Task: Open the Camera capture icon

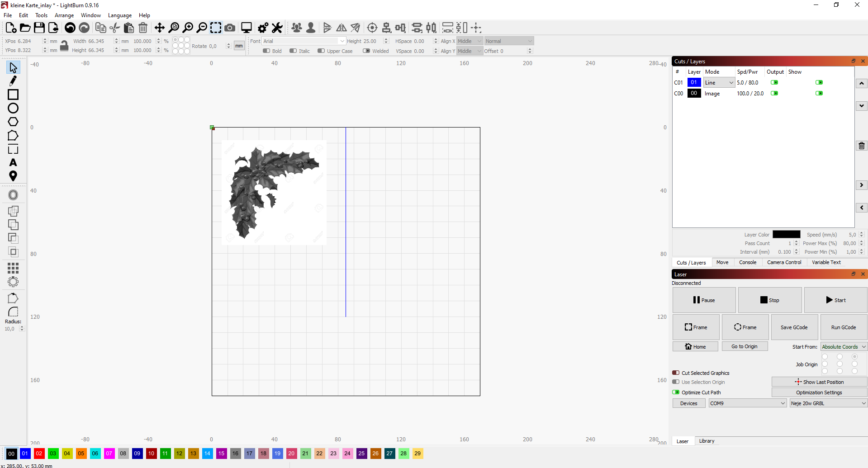Action: tap(230, 28)
